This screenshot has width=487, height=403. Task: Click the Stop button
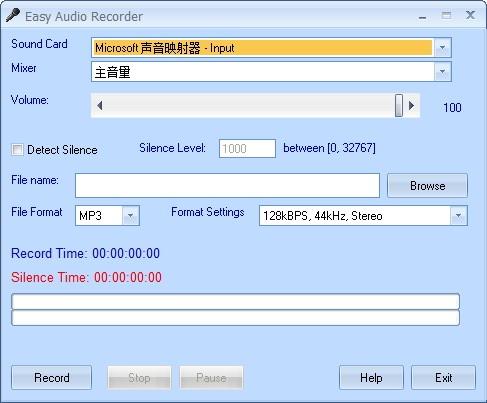point(139,378)
